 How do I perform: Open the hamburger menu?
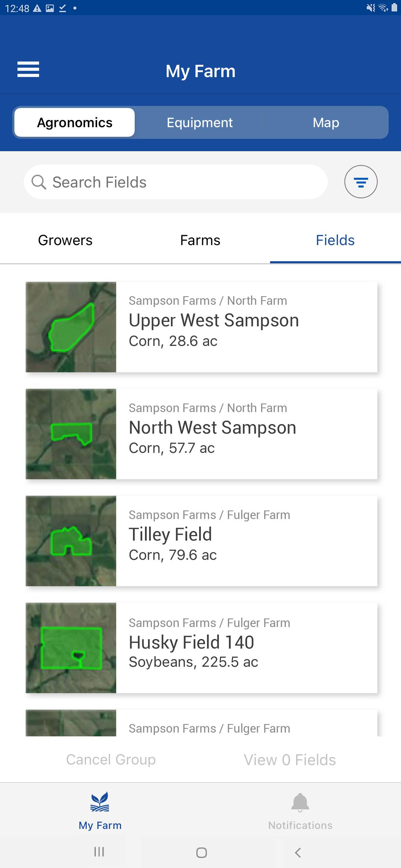click(28, 70)
